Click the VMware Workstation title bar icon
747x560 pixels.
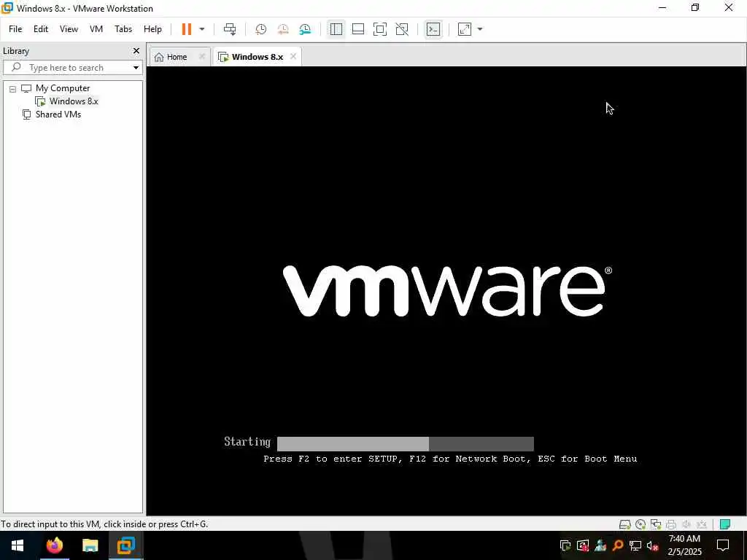[x=7, y=8]
